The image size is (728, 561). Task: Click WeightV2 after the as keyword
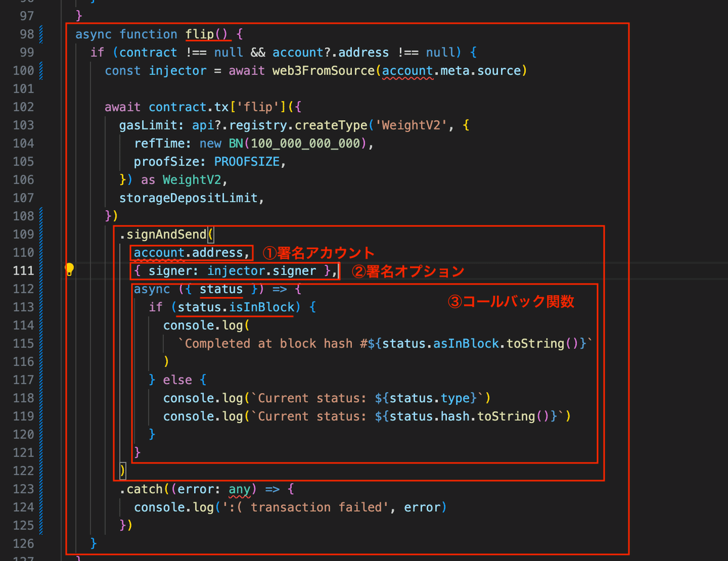(192, 180)
